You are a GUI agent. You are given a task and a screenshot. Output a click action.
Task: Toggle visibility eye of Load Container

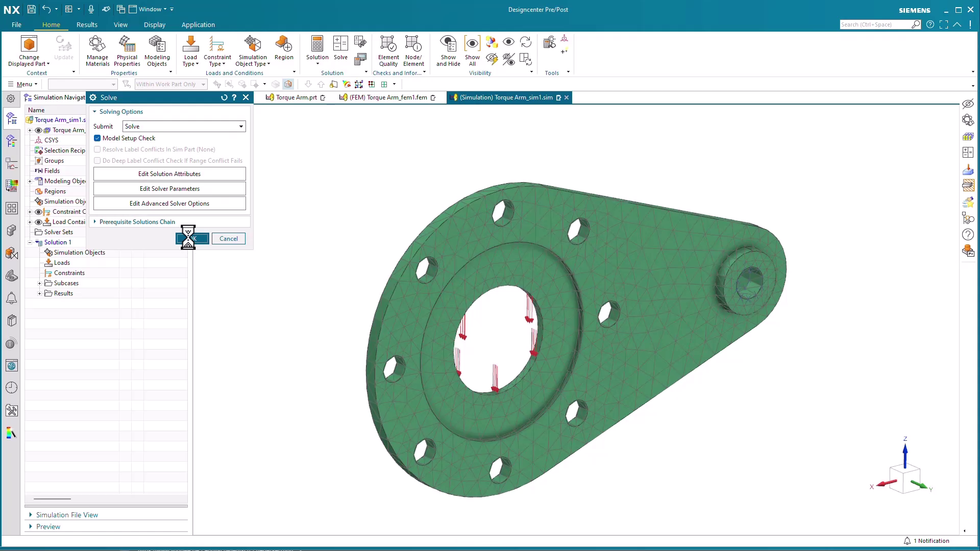(38, 222)
